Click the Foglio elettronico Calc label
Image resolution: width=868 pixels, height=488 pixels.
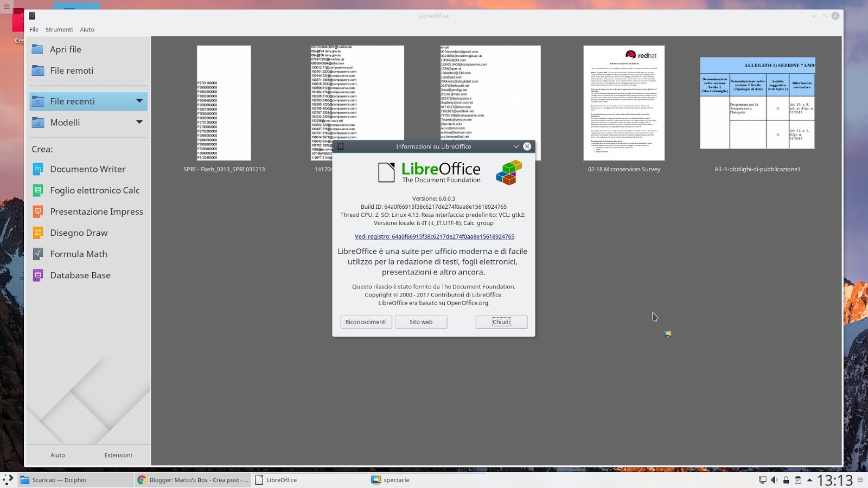pyautogui.click(x=95, y=190)
